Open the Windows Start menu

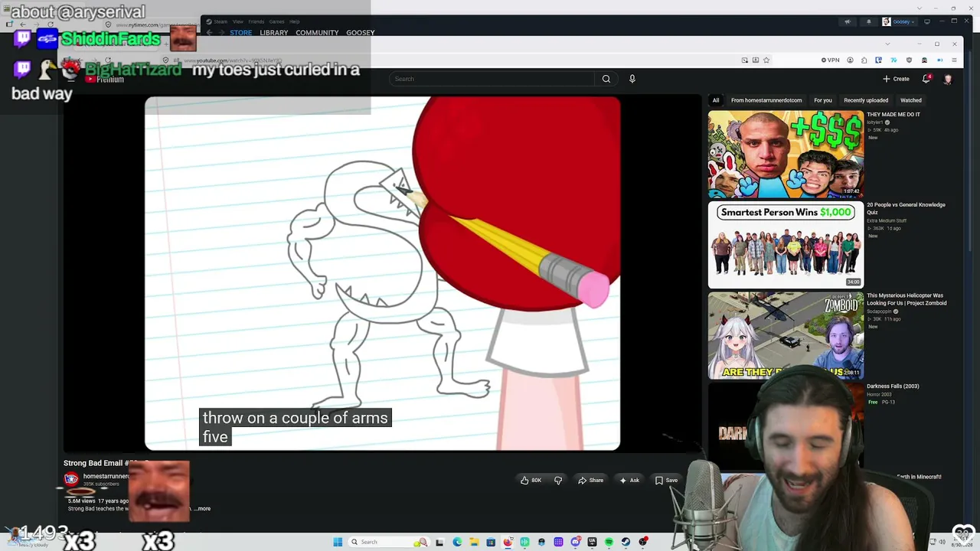[x=338, y=542]
